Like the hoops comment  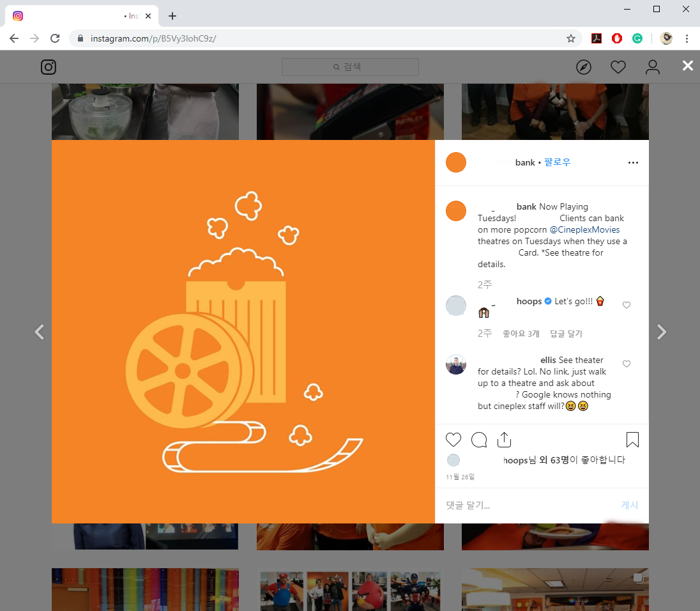tap(627, 305)
